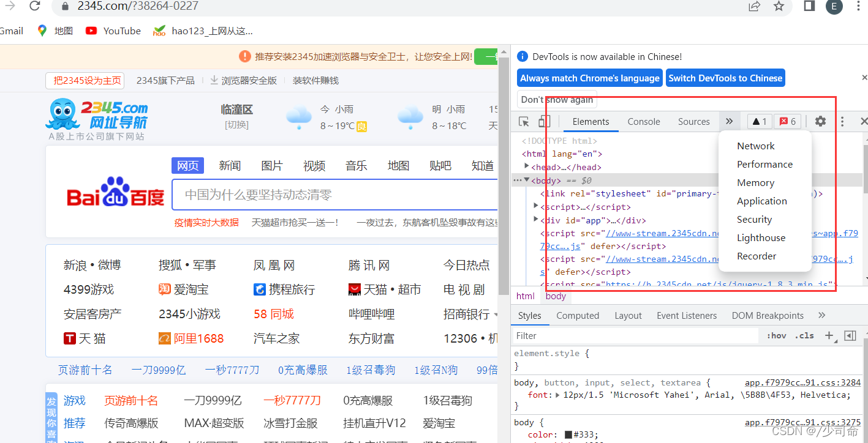The image size is (868, 443).
Task: Click Don't show again button
Action: tap(557, 99)
